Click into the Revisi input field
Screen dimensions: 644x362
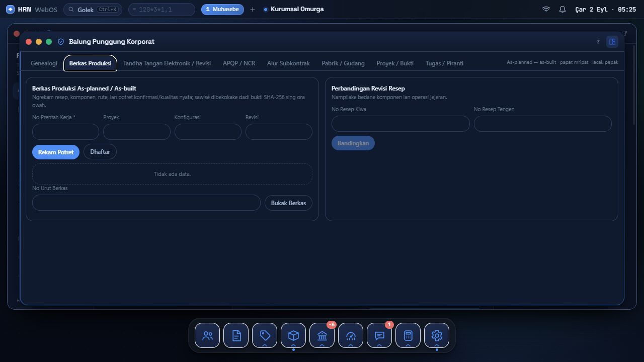tap(279, 132)
